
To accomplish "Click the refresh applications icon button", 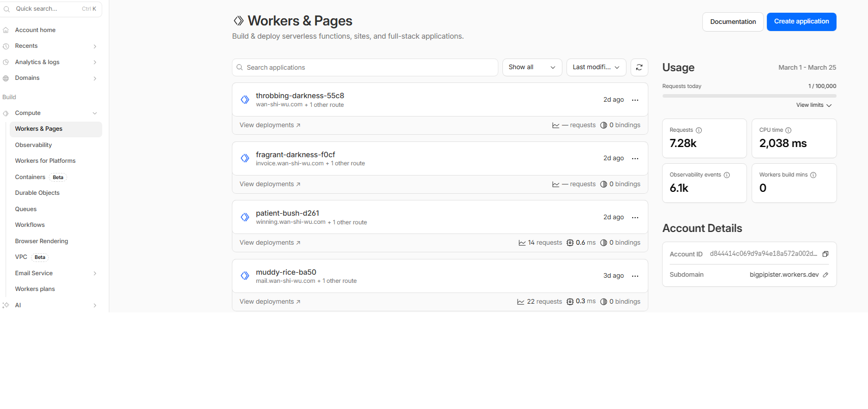I will (639, 67).
